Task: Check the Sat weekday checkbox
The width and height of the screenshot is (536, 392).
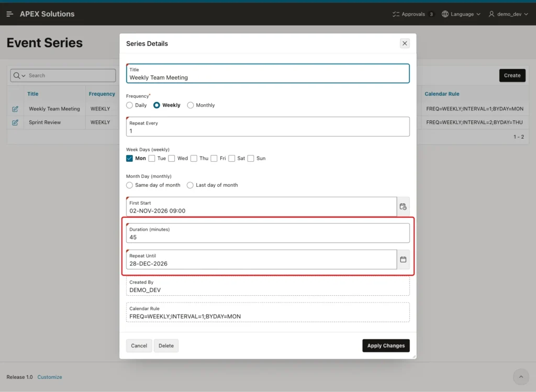Action: point(232,158)
